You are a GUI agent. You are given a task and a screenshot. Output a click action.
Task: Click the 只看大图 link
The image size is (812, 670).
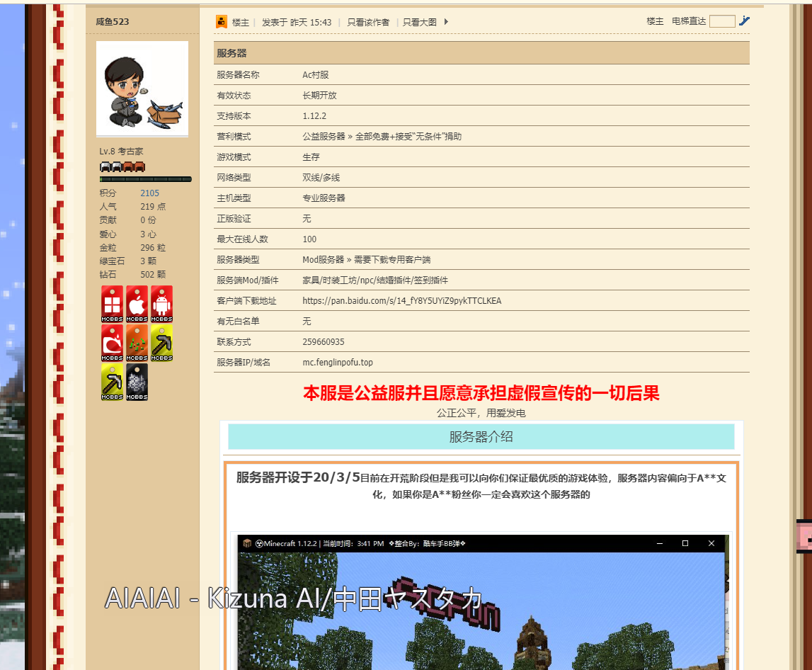[420, 22]
